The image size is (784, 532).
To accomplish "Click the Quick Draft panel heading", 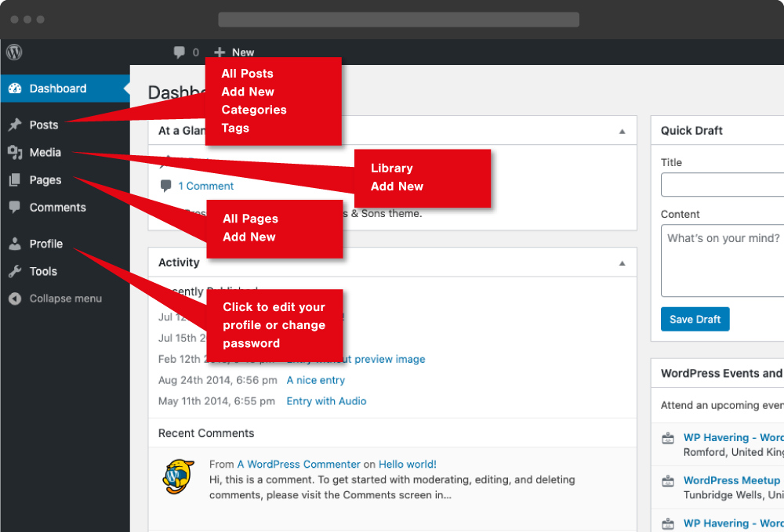I will (691, 131).
